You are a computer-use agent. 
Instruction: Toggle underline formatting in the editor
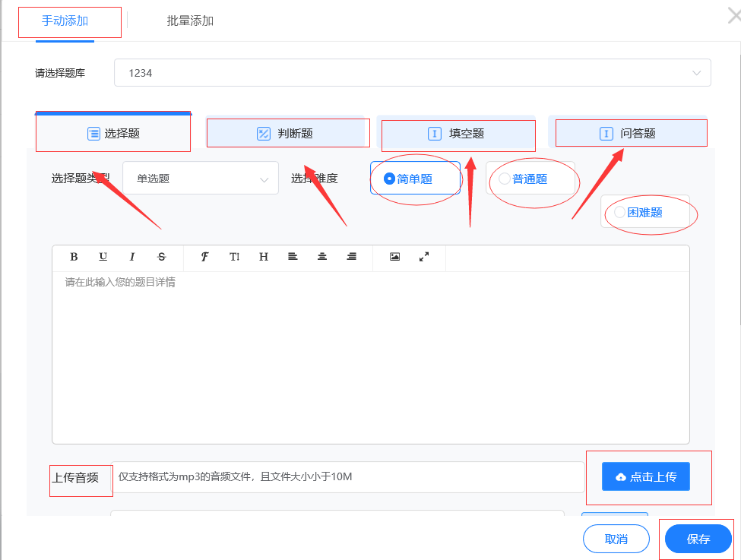103,257
